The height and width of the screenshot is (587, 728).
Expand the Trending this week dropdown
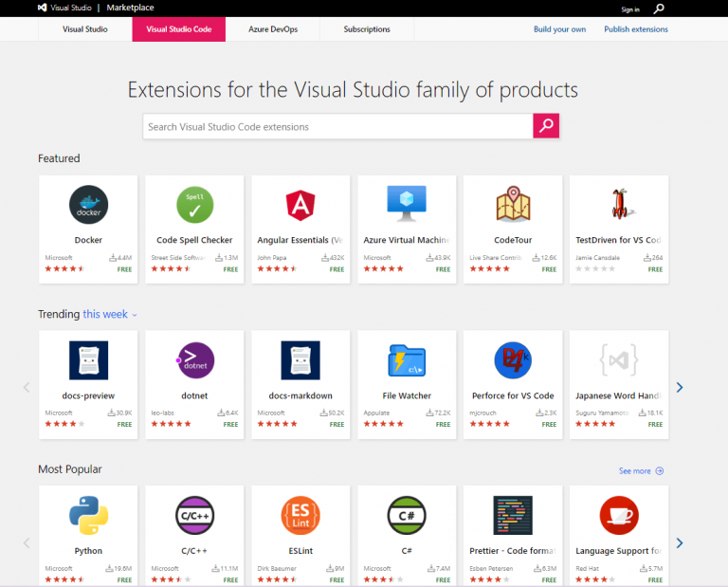click(x=110, y=315)
